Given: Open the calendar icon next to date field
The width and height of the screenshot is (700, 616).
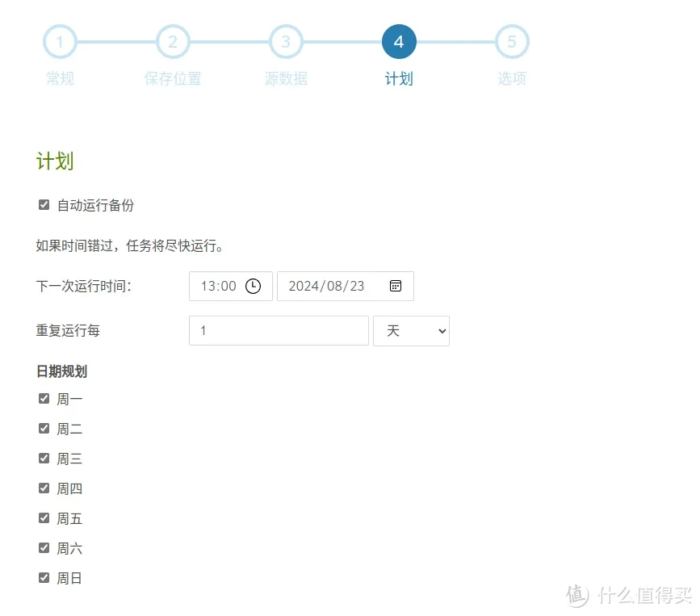Looking at the screenshot, I should [395, 285].
